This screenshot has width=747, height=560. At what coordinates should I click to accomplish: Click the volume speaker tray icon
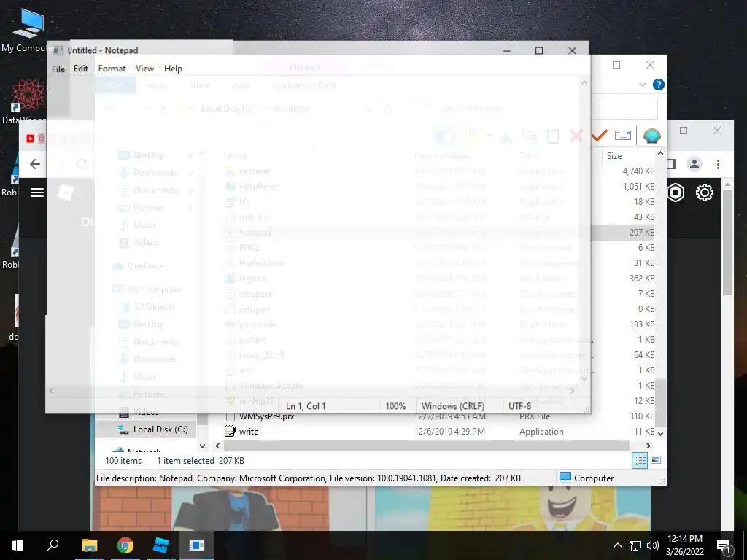pyautogui.click(x=653, y=545)
